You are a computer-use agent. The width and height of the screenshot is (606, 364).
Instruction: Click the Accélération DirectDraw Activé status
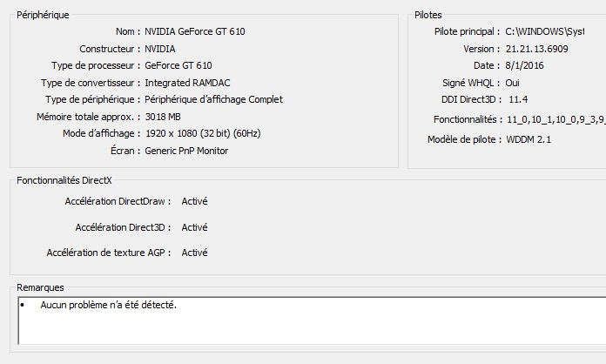[x=194, y=201]
